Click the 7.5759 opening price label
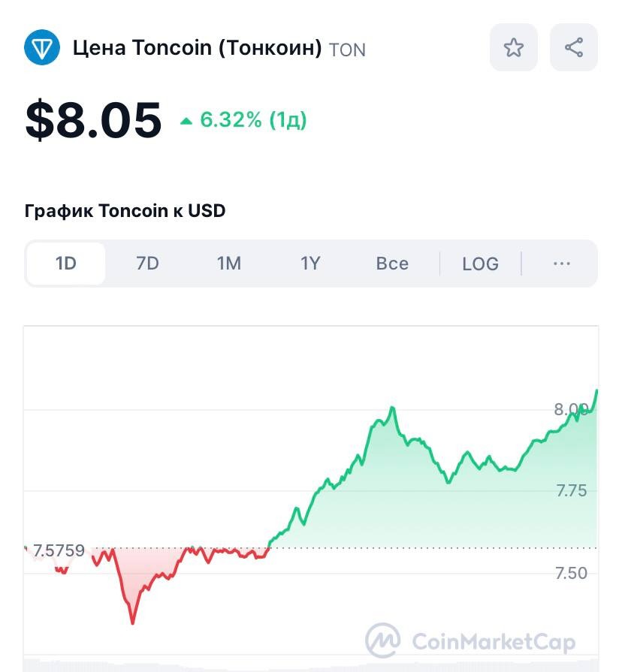The image size is (622, 672). pos(59,551)
